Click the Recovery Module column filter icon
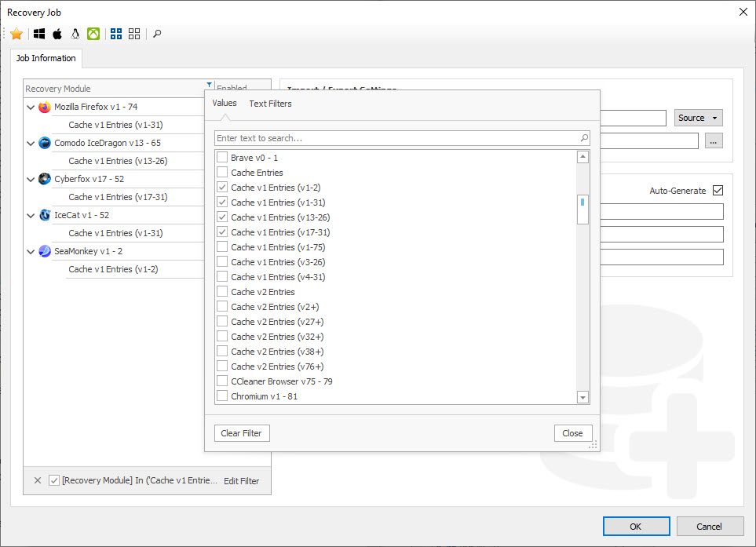This screenshot has width=756, height=547. (x=210, y=85)
